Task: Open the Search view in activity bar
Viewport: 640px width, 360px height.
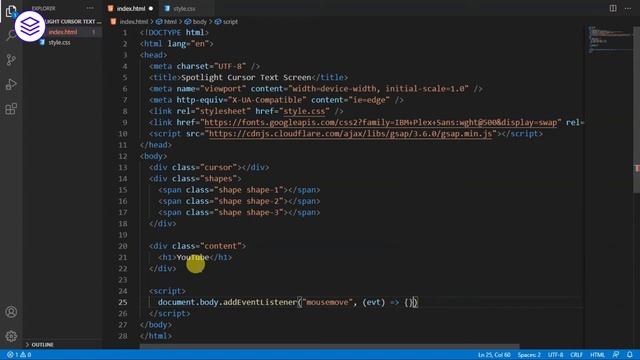Action: point(11,36)
